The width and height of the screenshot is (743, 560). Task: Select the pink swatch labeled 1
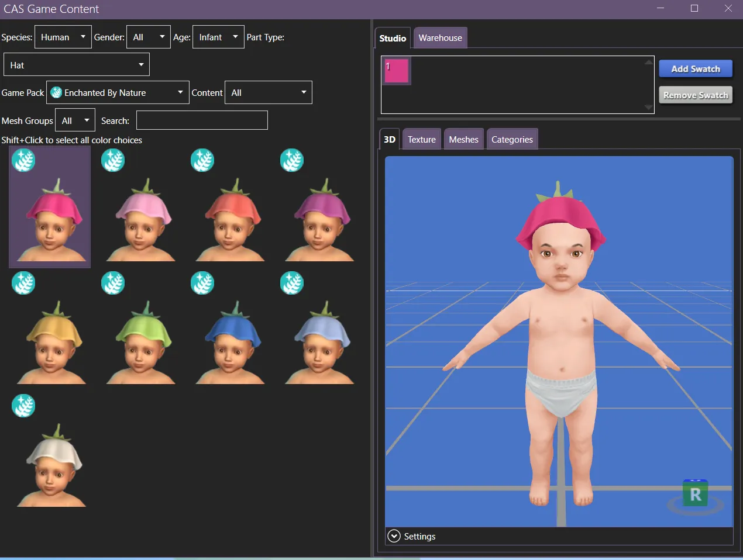pyautogui.click(x=396, y=70)
